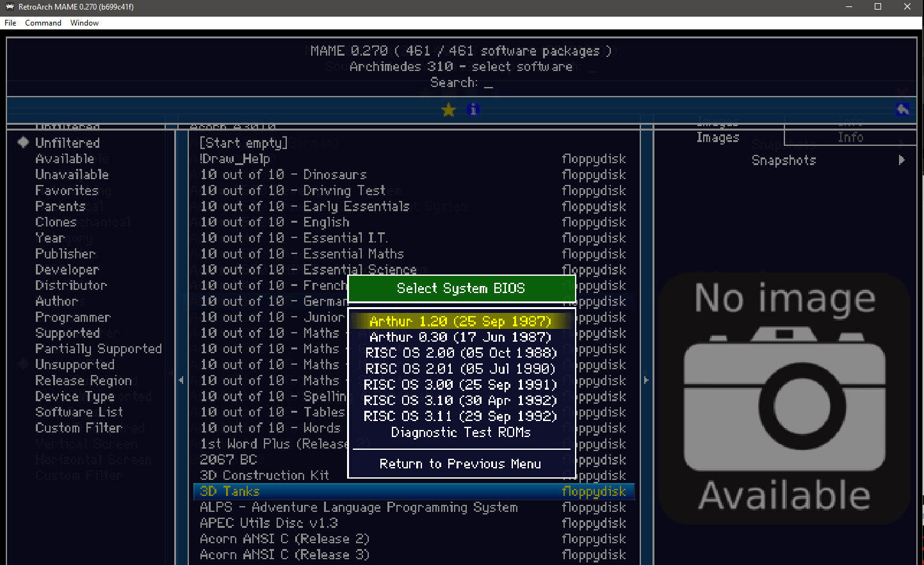Select the Supported filter
924x565 pixels.
point(67,333)
